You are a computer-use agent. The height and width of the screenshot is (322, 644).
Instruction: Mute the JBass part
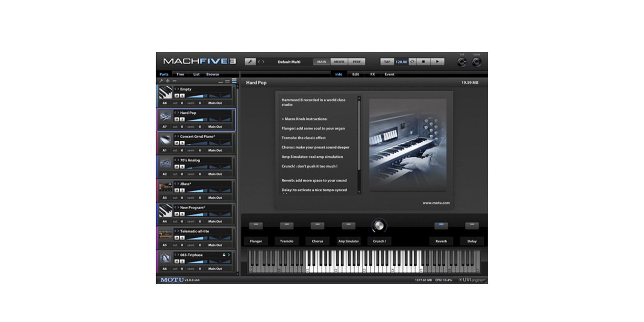pyautogui.click(x=177, y=190)
